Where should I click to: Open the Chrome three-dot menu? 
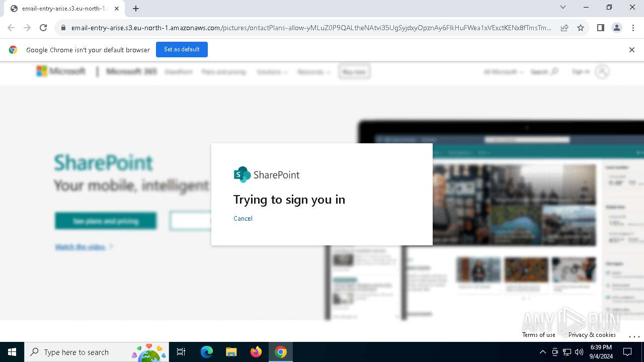click(633, 28)
